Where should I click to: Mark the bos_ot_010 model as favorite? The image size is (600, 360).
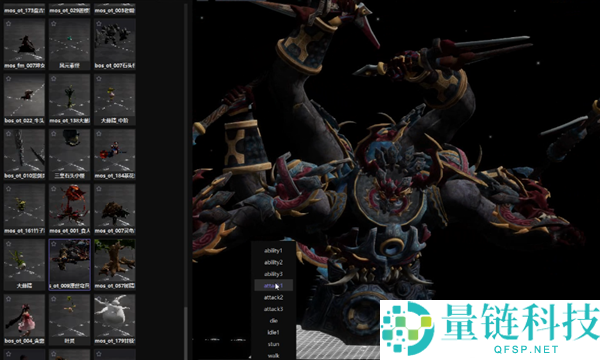[8, 134]
